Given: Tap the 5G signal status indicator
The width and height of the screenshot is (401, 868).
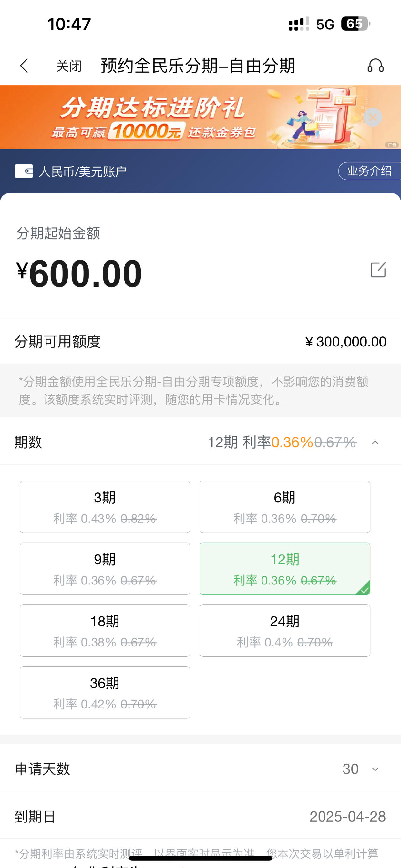Looking at the screenshot, I should click(x=325, y=24).
